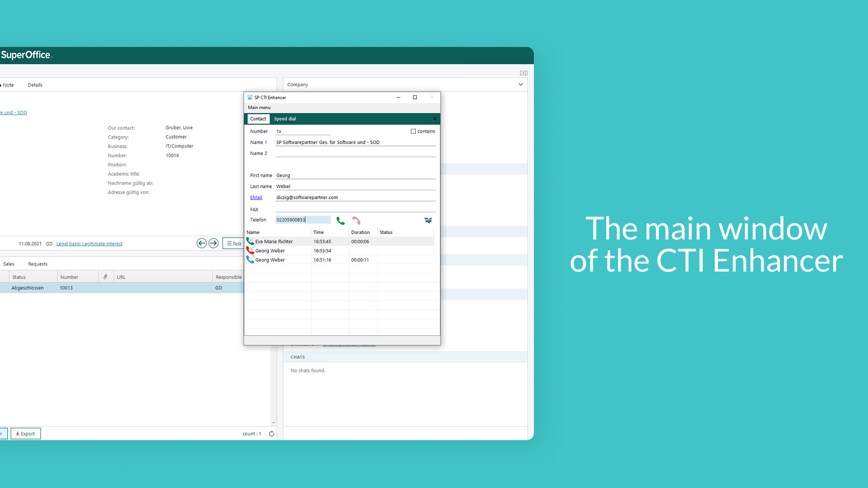Click incoming call icon for Eva Maria Richter
868x488 pixels.
point(250,241)
